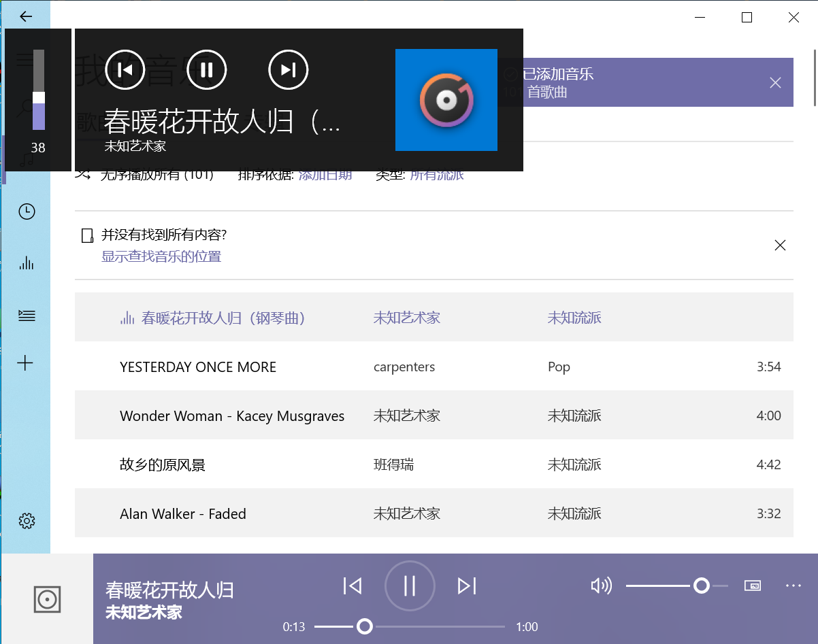Select the currently playing 春暖花开故人归 row
Image resolution: width=818 pixels, height=644 pixels.
tap(434, 317)
